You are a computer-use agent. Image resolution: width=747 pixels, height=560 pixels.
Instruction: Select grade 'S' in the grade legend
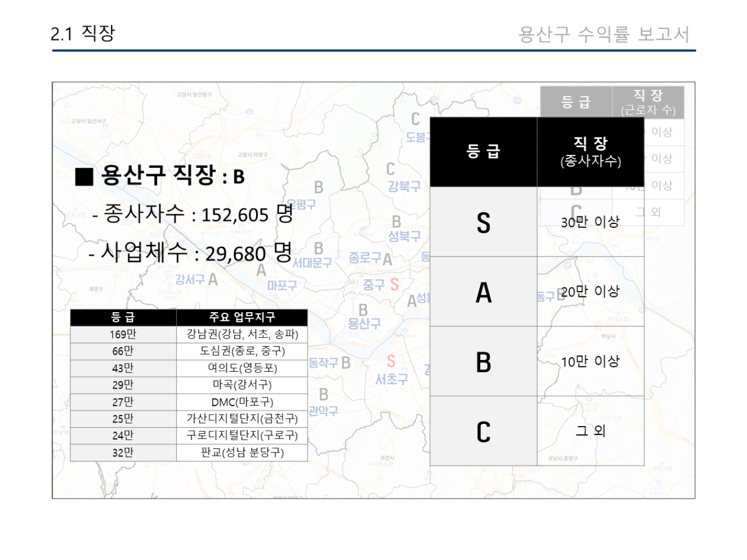point(484,222)
